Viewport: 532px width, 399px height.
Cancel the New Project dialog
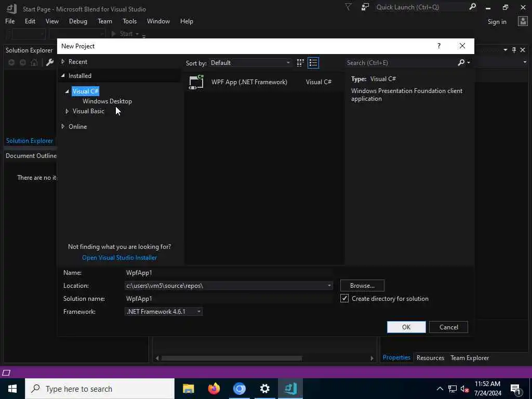tap(448, 327)
